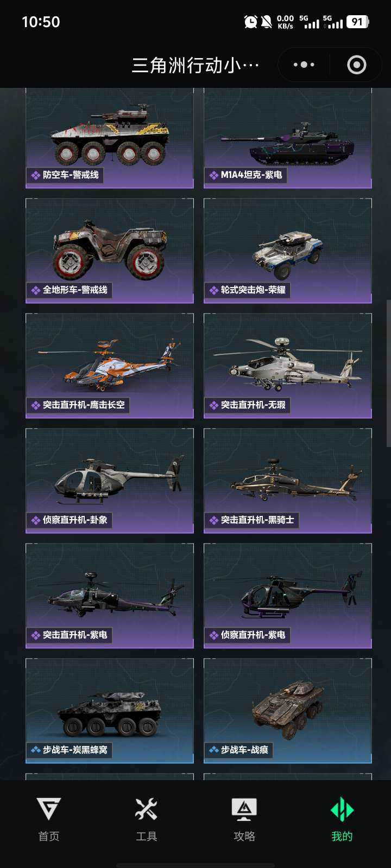This screenshot has width=391, height=868.
Task: Select 步战车-炭黑蜂窝 IFV skin
Action: (x=110, y=711)
